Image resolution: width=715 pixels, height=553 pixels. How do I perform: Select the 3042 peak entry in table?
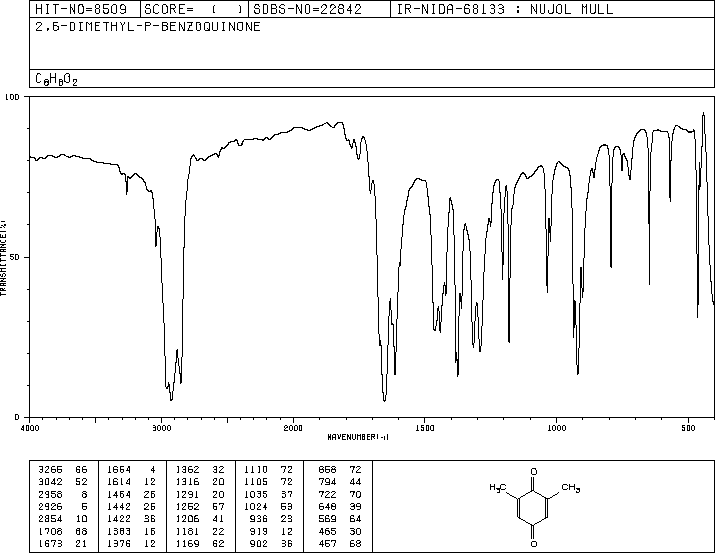(x=62, y=482)
